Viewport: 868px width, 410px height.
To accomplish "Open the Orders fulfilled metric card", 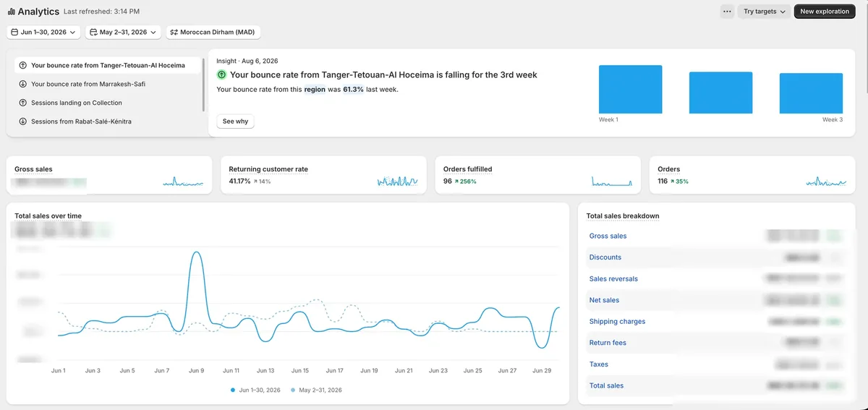I will tap(538, 174).
